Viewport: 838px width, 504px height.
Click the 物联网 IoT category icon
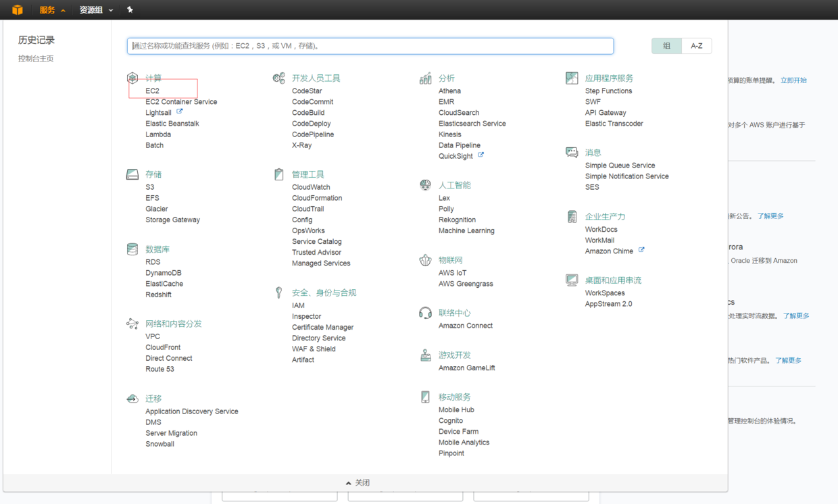coord(425,259)
